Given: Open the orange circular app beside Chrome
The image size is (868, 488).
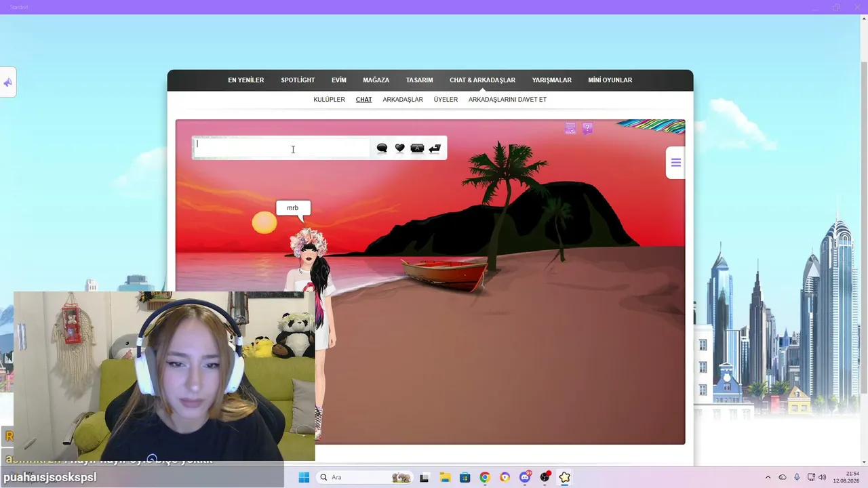Looking at the screenshot, I should pyautogui.click(x=505, y=477).
